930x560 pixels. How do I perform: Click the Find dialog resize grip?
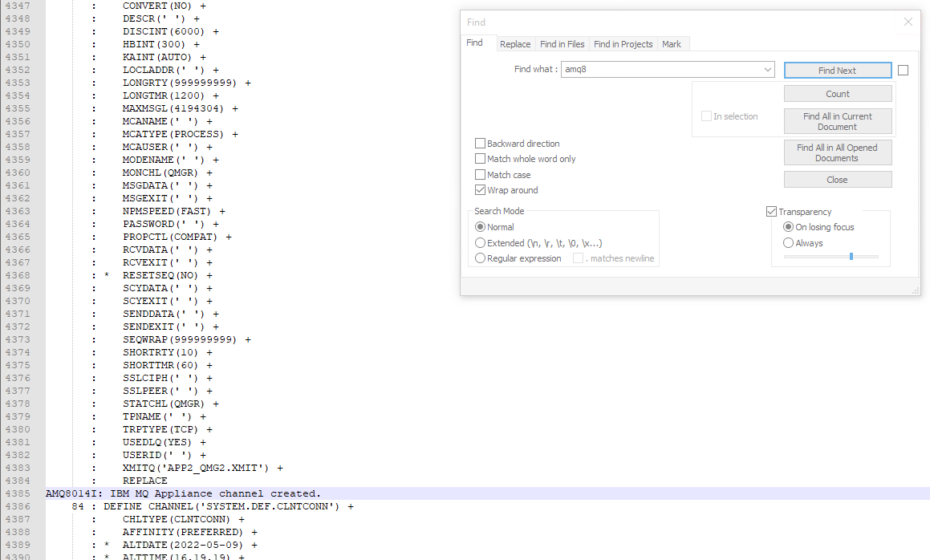916,290
